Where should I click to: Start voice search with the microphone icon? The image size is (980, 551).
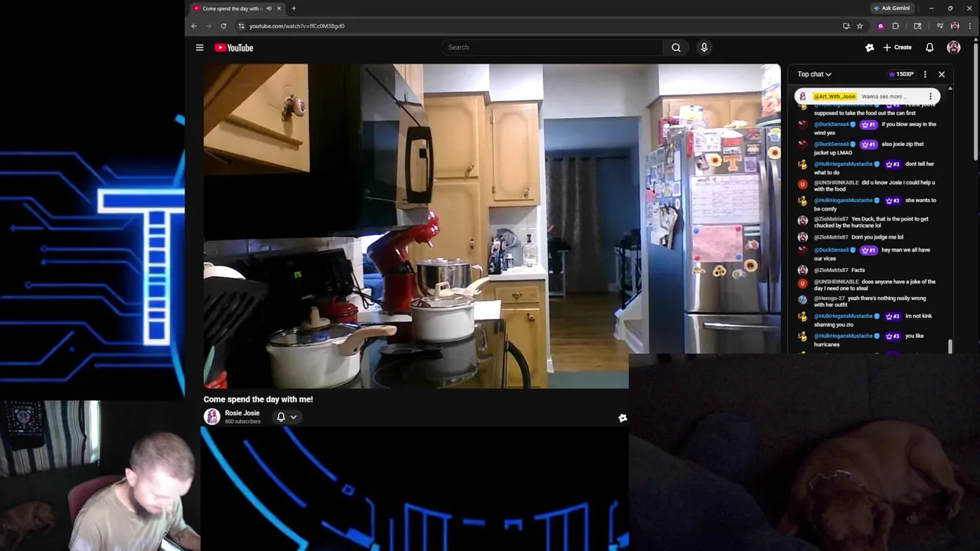click(x=704, y=47)
